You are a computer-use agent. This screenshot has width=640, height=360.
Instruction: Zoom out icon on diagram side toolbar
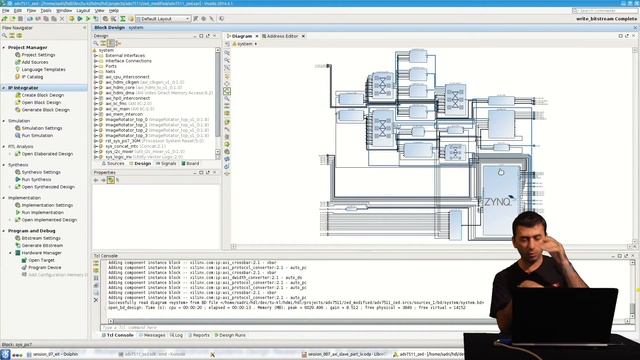pyautogui.click(x=227, y=60)
